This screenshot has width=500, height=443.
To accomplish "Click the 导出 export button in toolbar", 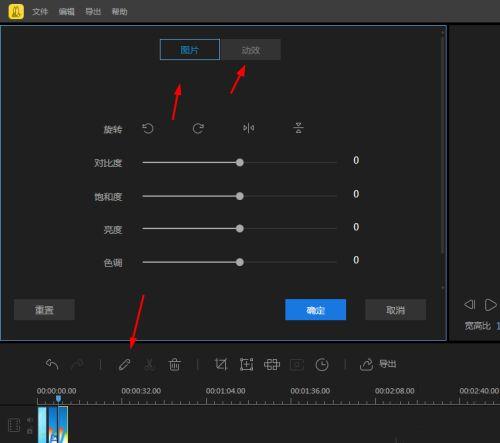I will (378, 364).
